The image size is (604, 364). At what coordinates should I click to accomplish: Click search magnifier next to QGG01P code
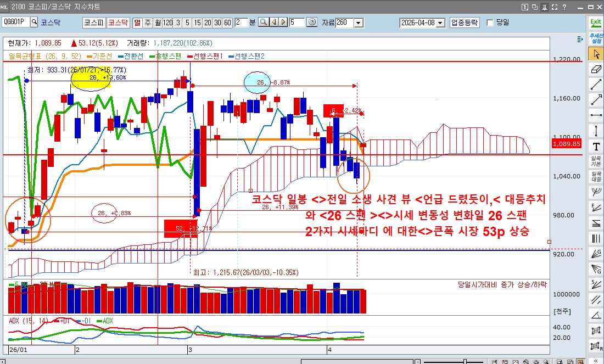[34, 22]
